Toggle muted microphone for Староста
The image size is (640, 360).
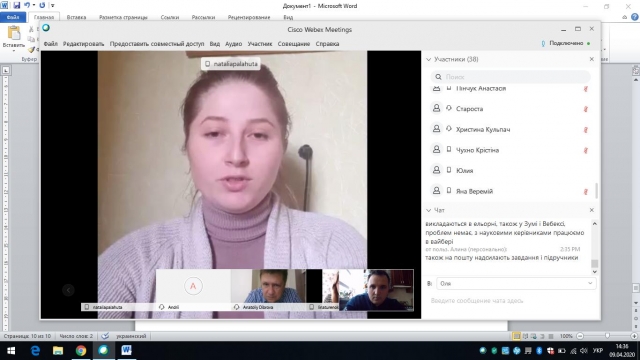point(586,109)
